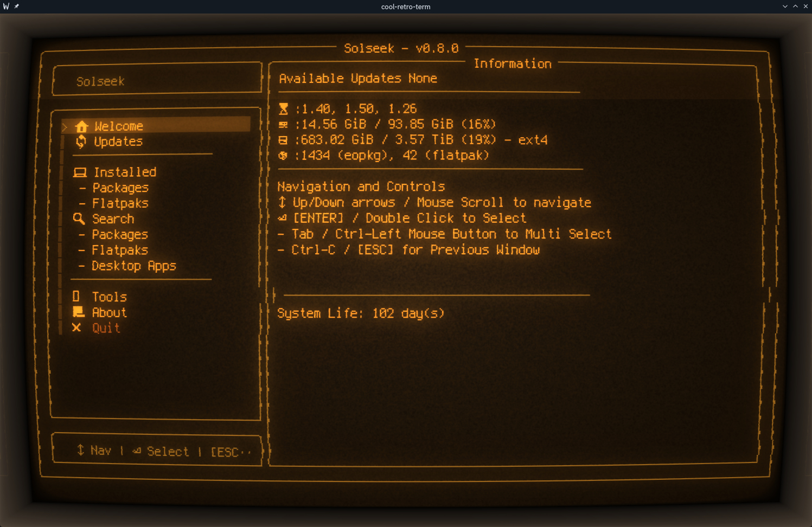Click the Solseek search input box

157,81
